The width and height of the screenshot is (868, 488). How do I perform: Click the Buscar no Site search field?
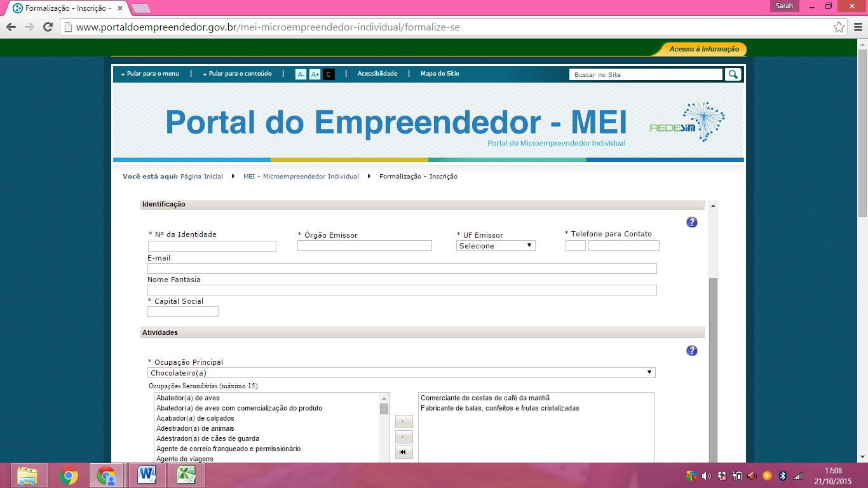(646, 74)
